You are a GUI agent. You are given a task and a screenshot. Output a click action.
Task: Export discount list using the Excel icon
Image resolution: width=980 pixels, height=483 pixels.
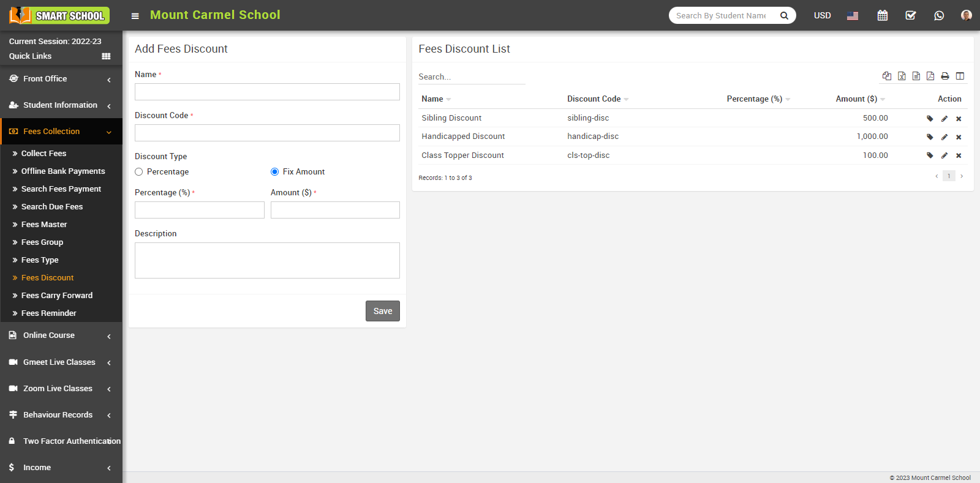tap(902, 76)
